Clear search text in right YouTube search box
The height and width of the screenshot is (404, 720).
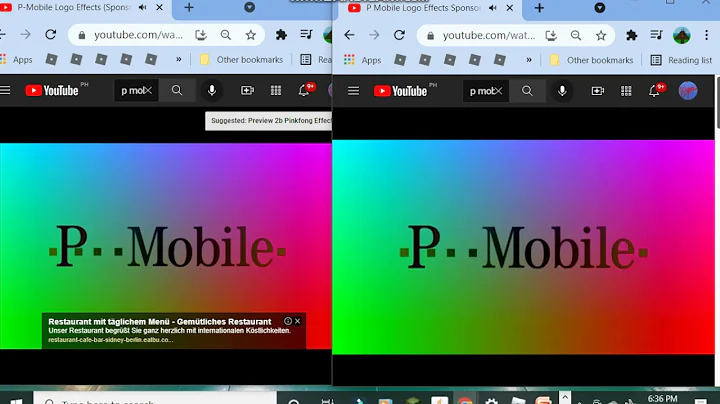tap(498, 91)
